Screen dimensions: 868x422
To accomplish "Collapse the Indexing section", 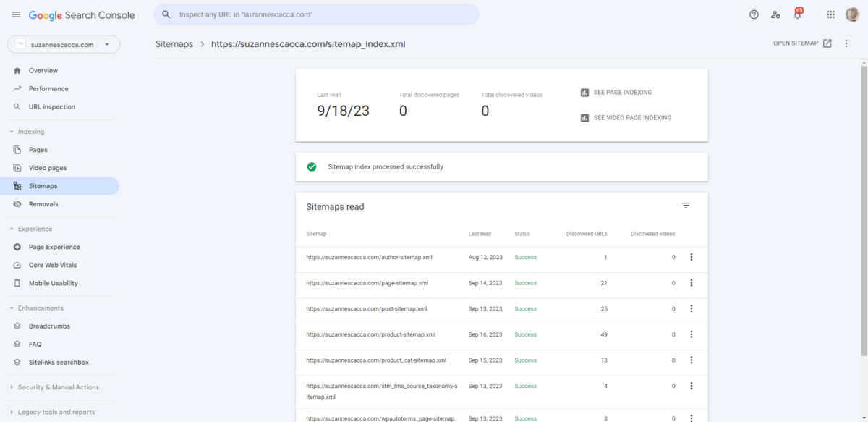I will [x=27, y=132].
